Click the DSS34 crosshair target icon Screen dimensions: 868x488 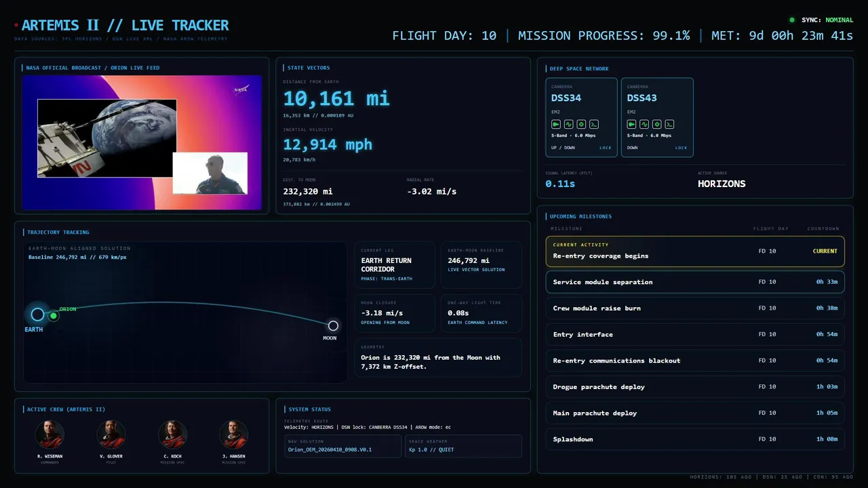pos(580,124)
